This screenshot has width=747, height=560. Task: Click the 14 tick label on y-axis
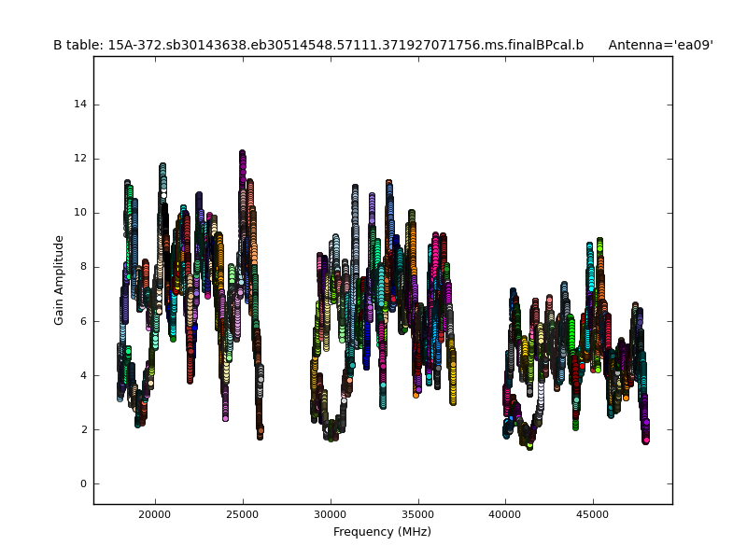click(81, 104)
